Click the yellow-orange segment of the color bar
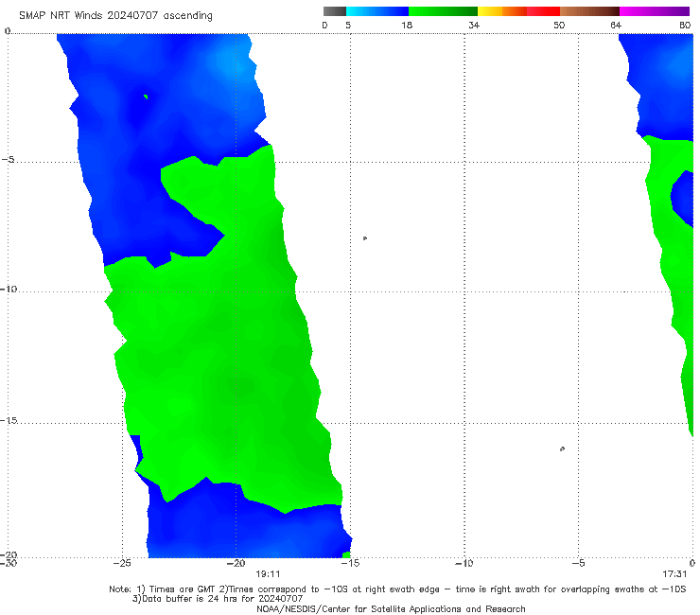 502,11
